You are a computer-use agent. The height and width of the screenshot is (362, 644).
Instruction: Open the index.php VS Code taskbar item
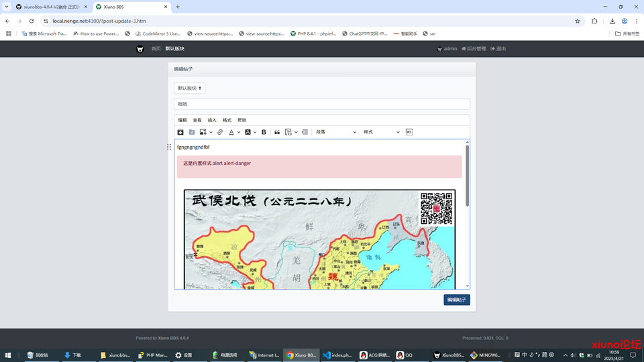point(337,355)
